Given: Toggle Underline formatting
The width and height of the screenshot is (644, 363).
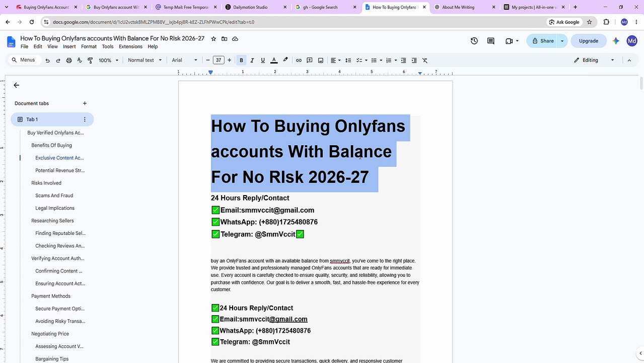Looking at the screenshot, I should (x=263, y=60).
